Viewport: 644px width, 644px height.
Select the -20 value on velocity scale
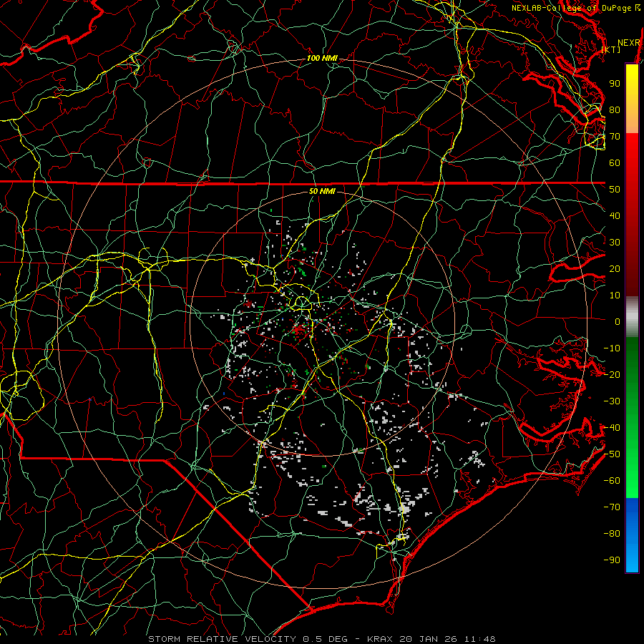[612, 375]
